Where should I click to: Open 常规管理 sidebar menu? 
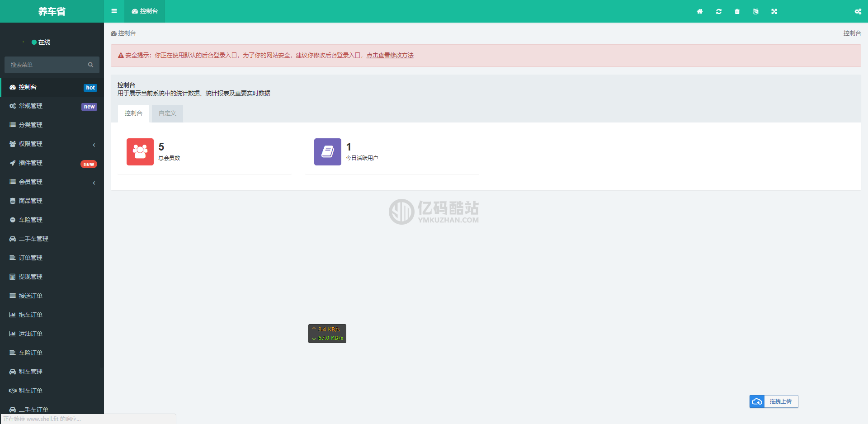coord(52,106)
